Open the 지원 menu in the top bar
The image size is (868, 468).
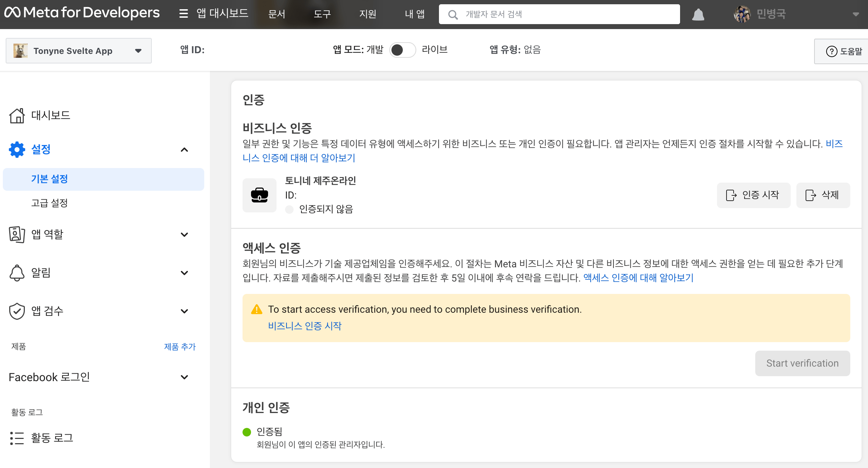pyautogui.click(x=368, y=14)
